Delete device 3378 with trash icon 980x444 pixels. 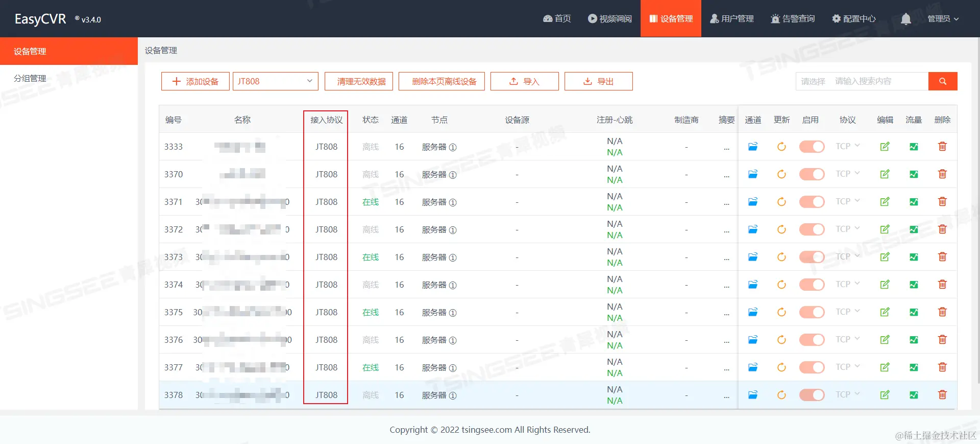point(942,395)
